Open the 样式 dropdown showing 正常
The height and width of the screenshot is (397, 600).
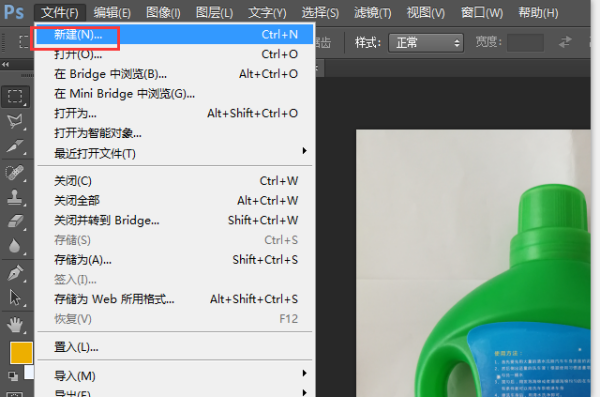tap(426, 42)
